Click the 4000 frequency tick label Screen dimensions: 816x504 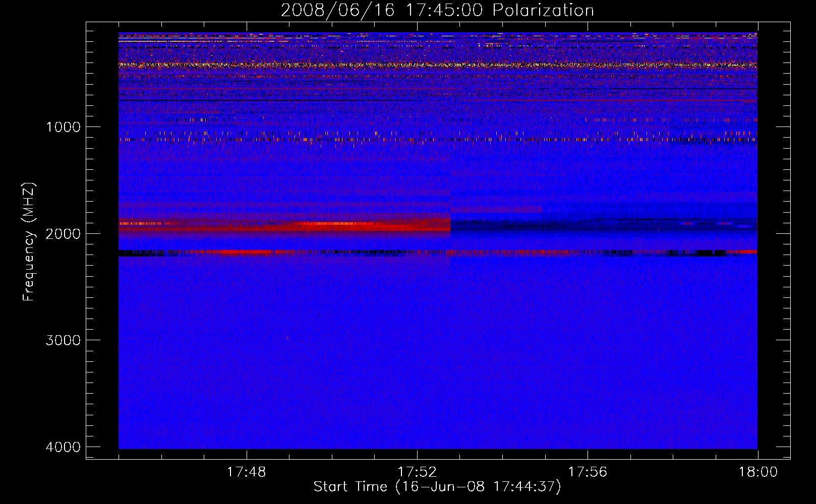tap(63, 447)
